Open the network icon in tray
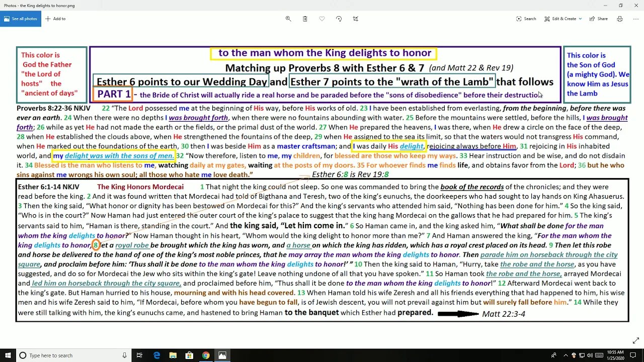 (582, 355)
